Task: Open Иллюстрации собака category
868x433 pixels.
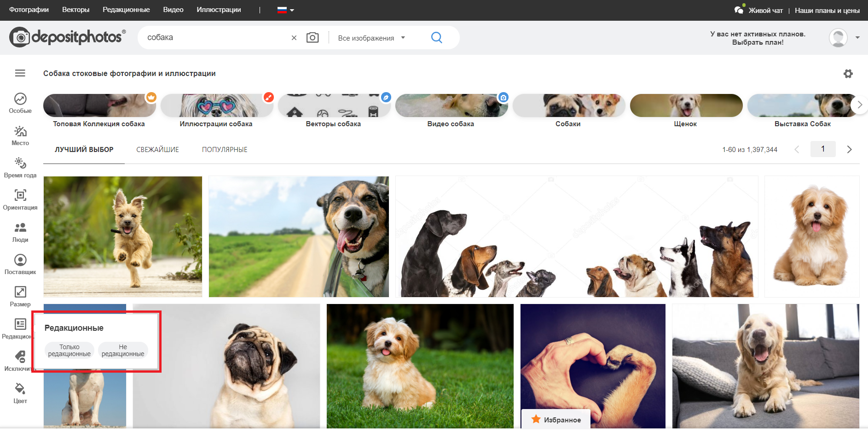Action: (x=216, y=111)
